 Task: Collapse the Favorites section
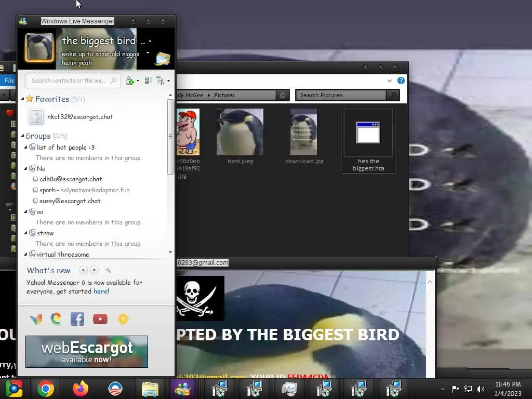click(x=22, y=99)
